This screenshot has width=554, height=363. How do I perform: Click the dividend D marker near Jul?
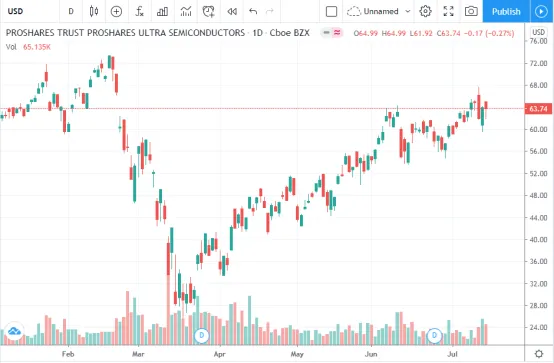click(x=434, y=335)
